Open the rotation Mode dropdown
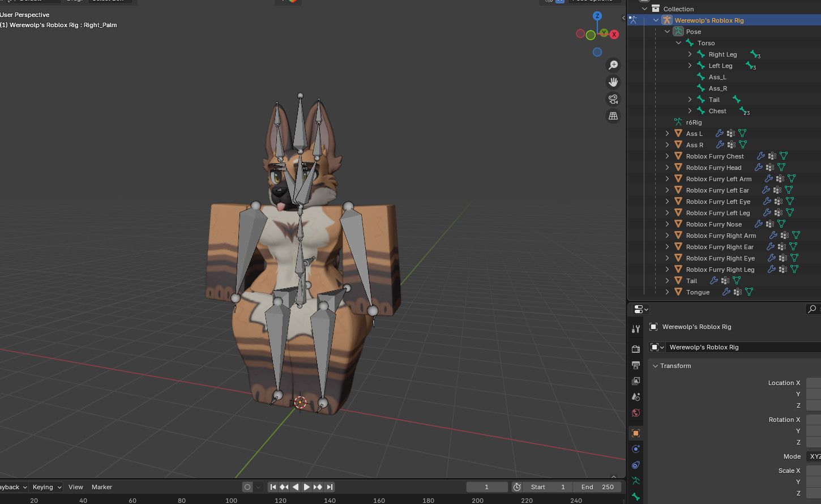The height and width of the screenshot is (504, 821). pyautogui.click(x=814, y=456)
